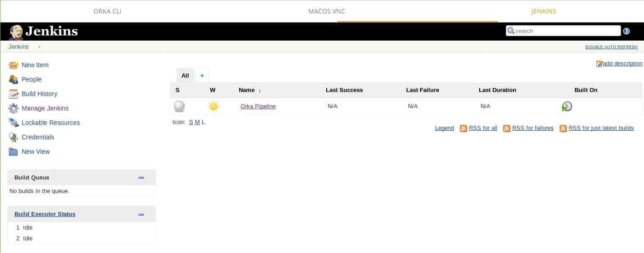
Task: Click the N/A Last Duration cell
Action: tap(486, 106)
